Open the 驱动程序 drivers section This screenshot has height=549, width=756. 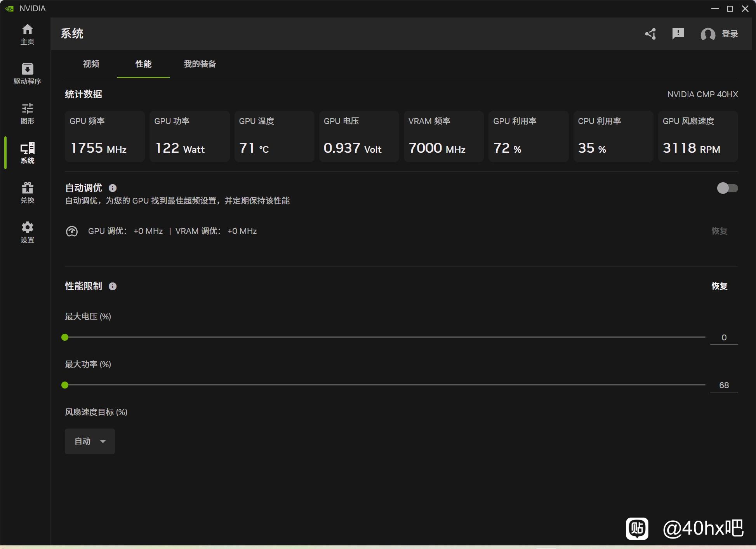pos(27,73)
